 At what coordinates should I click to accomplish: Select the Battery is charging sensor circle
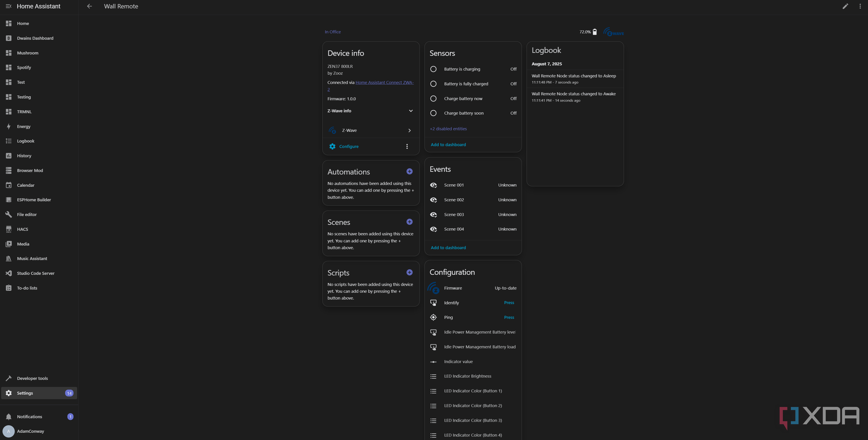click(x=433, y=69)
